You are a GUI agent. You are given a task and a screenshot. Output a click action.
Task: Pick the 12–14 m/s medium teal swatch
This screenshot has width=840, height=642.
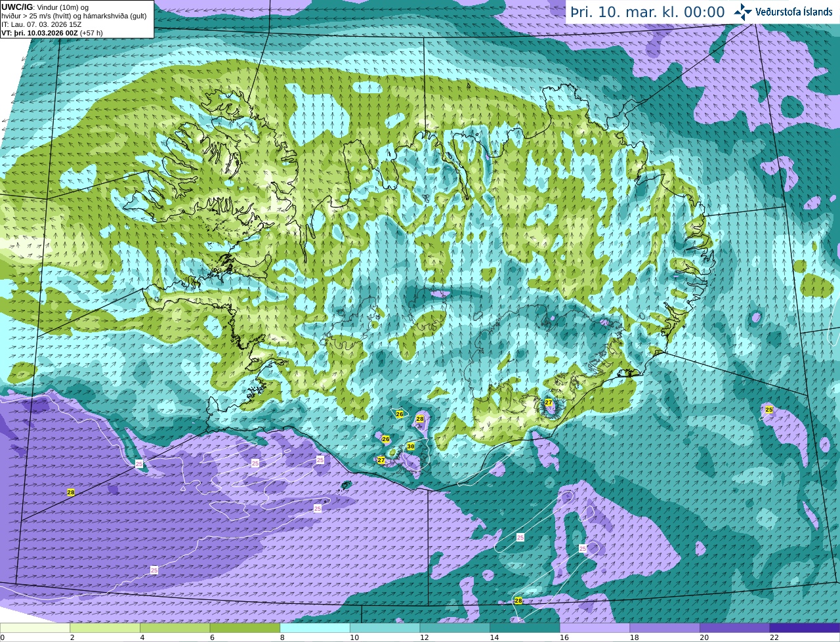pos(455,628)
